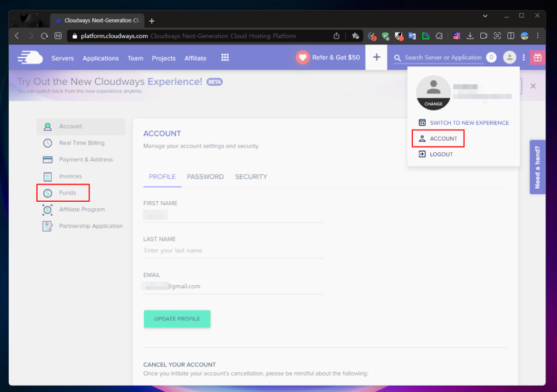557x392 pixels.
Task: Dismiss the new experience banner
Action: (533, 86)
